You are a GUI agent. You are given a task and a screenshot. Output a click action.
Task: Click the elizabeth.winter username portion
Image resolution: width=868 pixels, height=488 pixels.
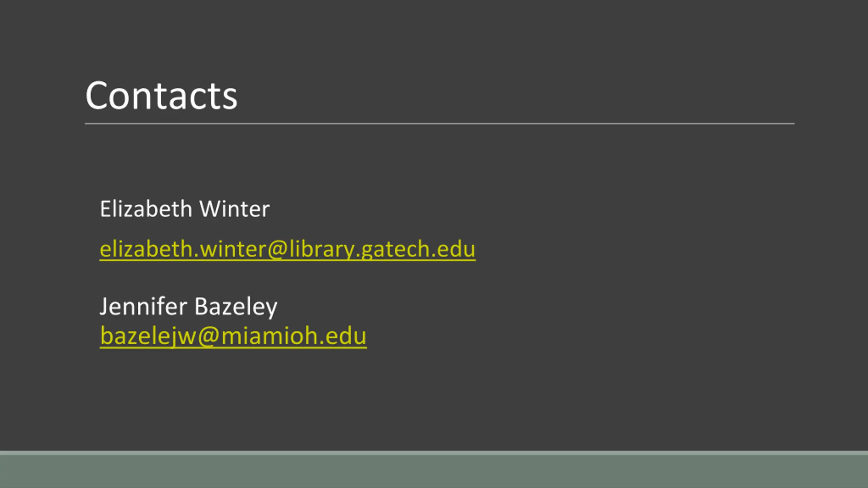point(183,249)
